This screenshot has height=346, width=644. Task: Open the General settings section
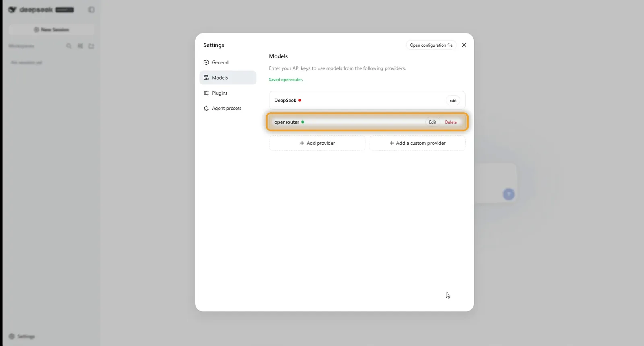[228, 62]
